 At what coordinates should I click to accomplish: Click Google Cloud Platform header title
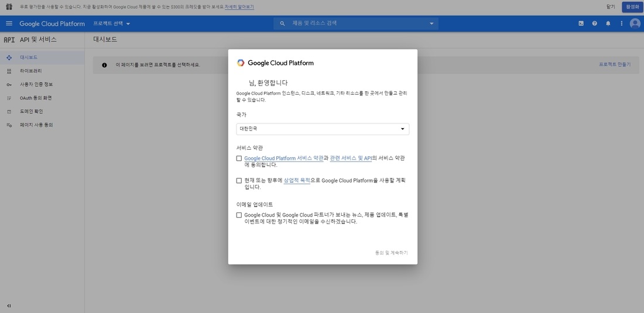pyautogui.click(x=52, y=24)
